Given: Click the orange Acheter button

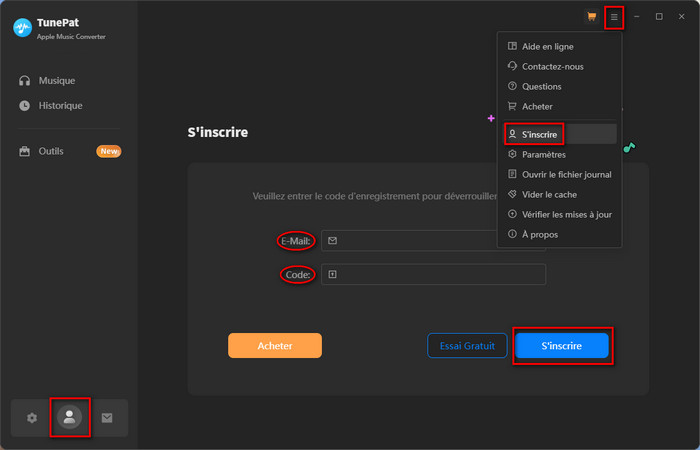Looking at the screenshot, I should pos(275,345).
